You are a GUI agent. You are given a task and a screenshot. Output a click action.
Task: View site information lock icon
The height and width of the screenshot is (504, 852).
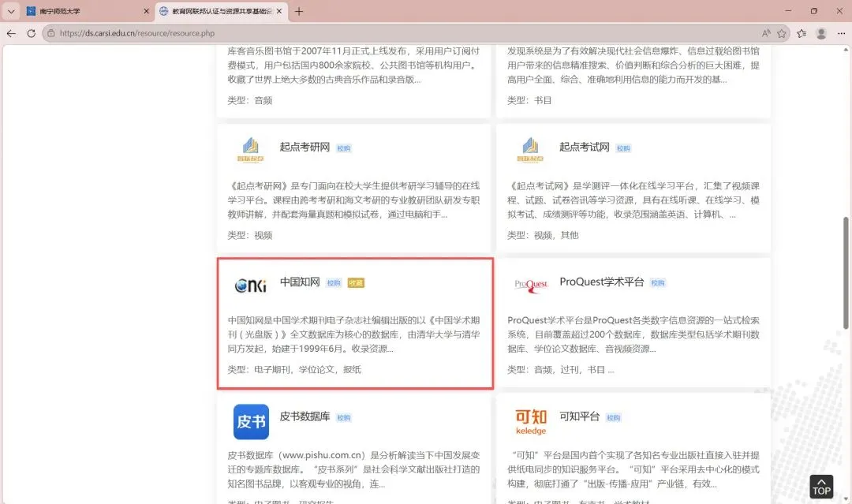(x=50, y=33)
